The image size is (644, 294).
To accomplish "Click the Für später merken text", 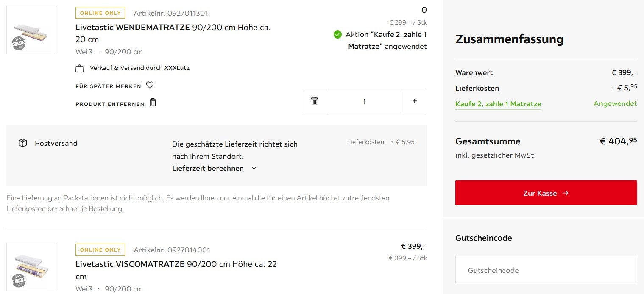I will [x=108, y=86].
